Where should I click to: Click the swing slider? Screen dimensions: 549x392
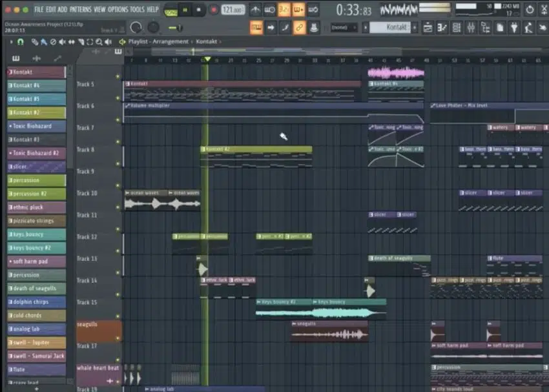coord(176,28)
